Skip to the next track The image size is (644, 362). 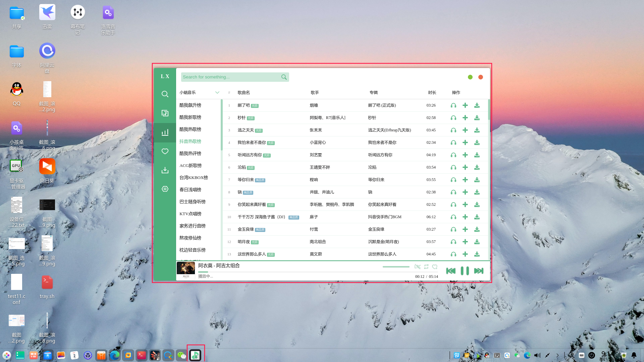[x=479, y=271]
